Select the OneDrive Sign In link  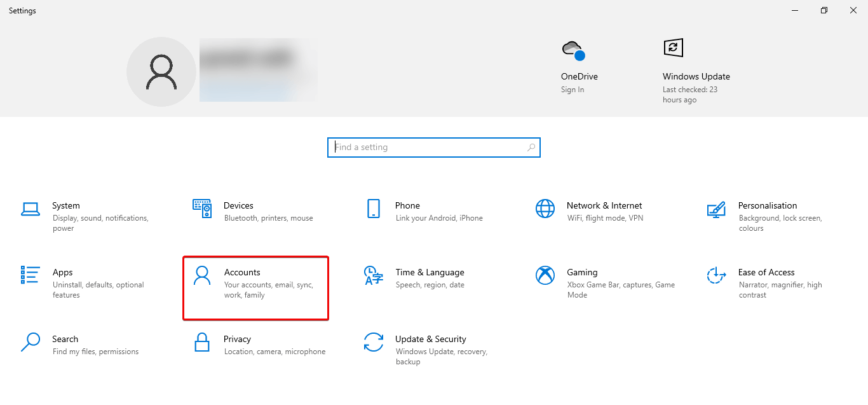pyautogui.click(x=571, y=89)
